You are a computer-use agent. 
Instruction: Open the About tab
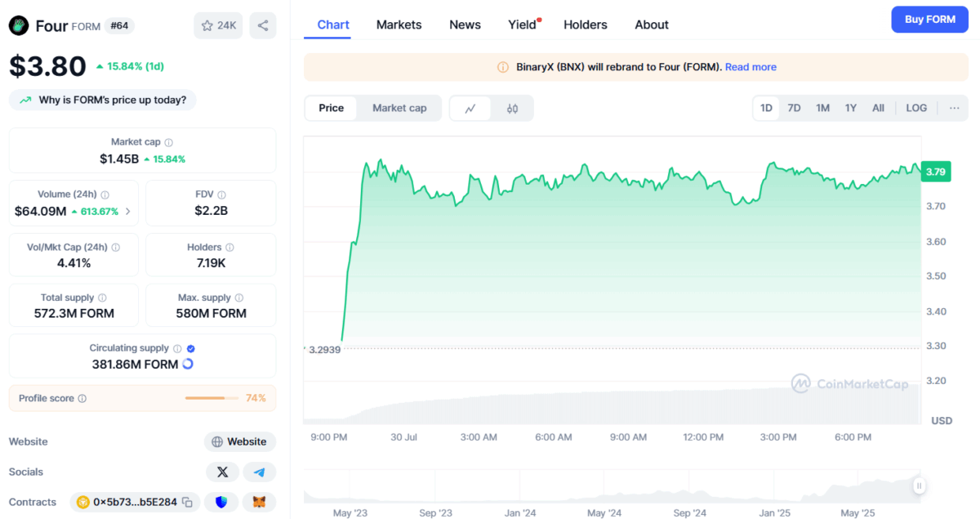click(652, 25)
